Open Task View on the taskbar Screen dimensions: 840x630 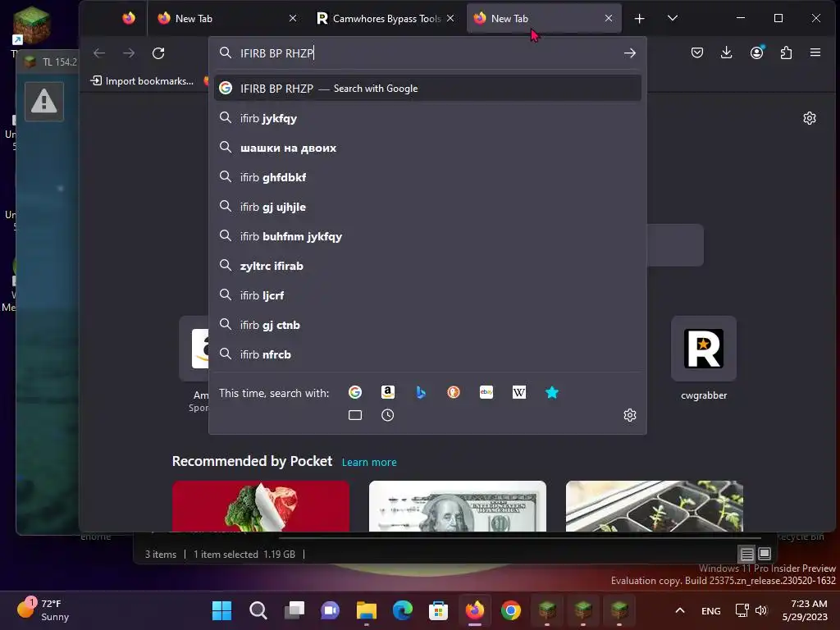(294, 610)
